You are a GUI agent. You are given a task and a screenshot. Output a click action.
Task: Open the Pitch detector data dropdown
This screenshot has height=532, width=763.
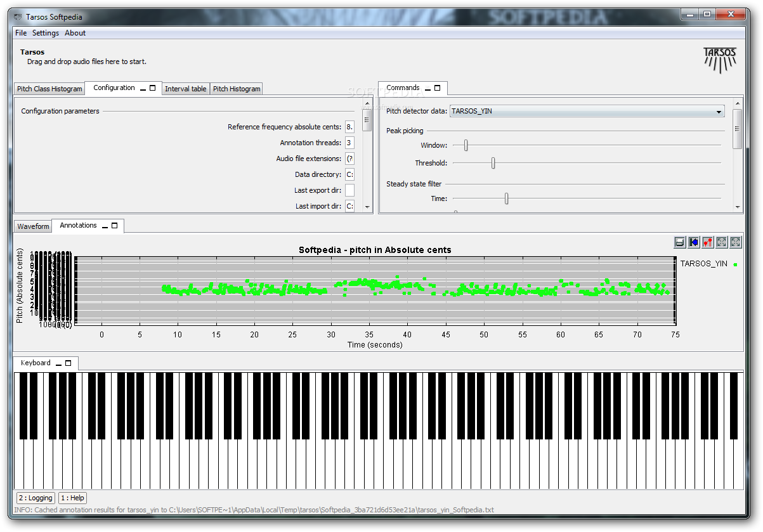pos(587,112)
